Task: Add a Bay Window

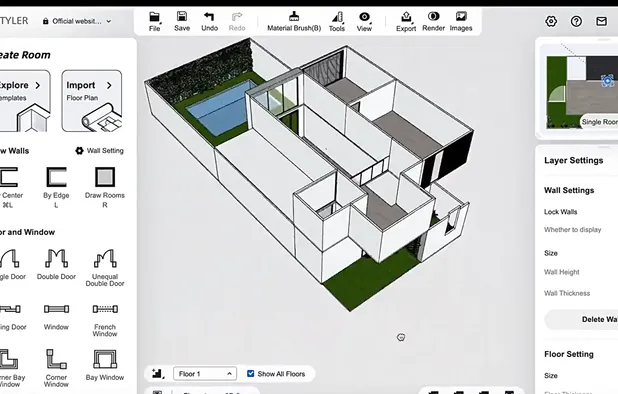Action: click(x=105, y=365)
